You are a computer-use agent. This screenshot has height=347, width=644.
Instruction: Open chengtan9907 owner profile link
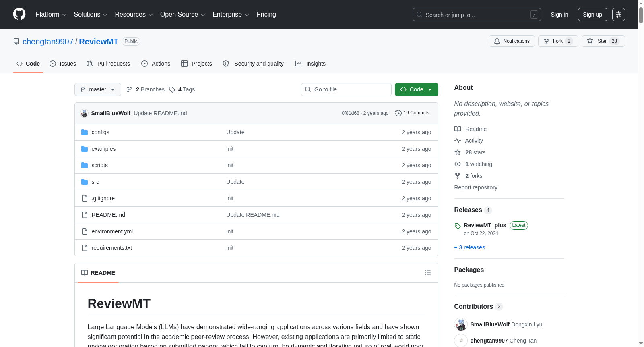pos(48,42)
